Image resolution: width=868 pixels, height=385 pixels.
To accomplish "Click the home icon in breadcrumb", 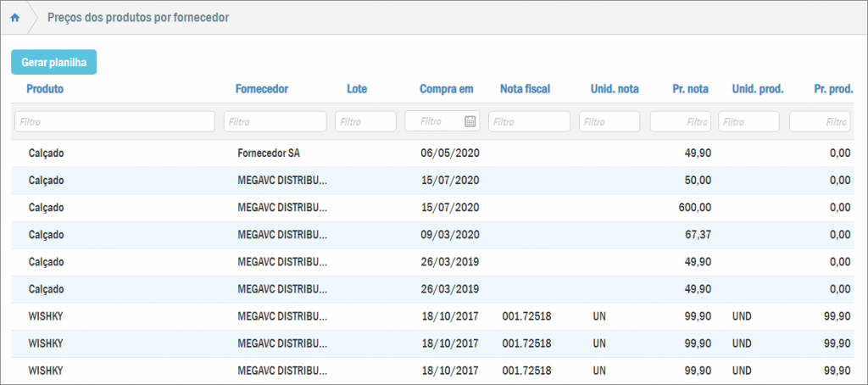I will [x=14, y=17].
